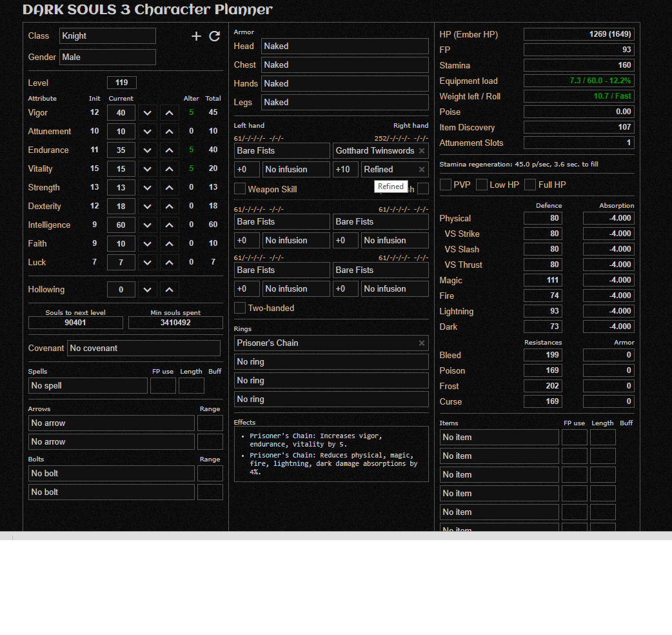Open the first No bolt dropdown
672x635 pixels.
112,474
